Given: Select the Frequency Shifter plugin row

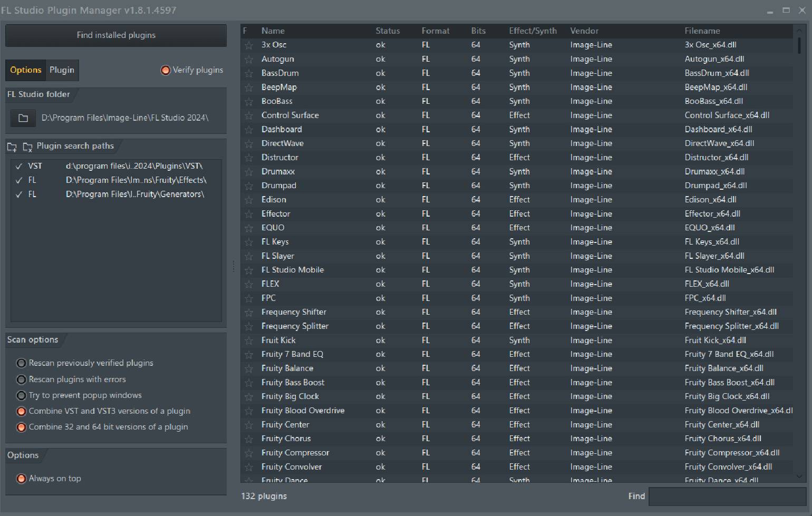Looking at the screenshot, I should pyautogui.click(x=517, y=313).
